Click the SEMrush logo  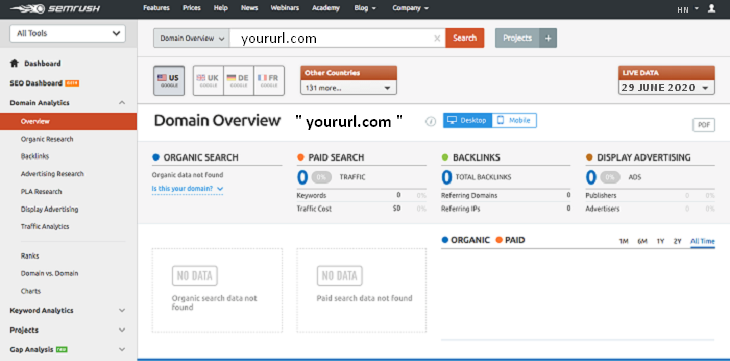click(x=54, y=8)
